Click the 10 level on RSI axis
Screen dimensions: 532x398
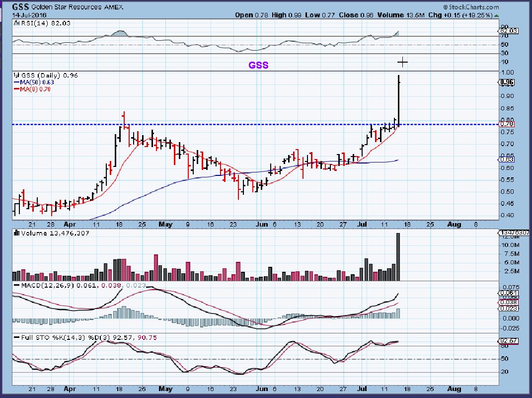(x=505, y=62)
